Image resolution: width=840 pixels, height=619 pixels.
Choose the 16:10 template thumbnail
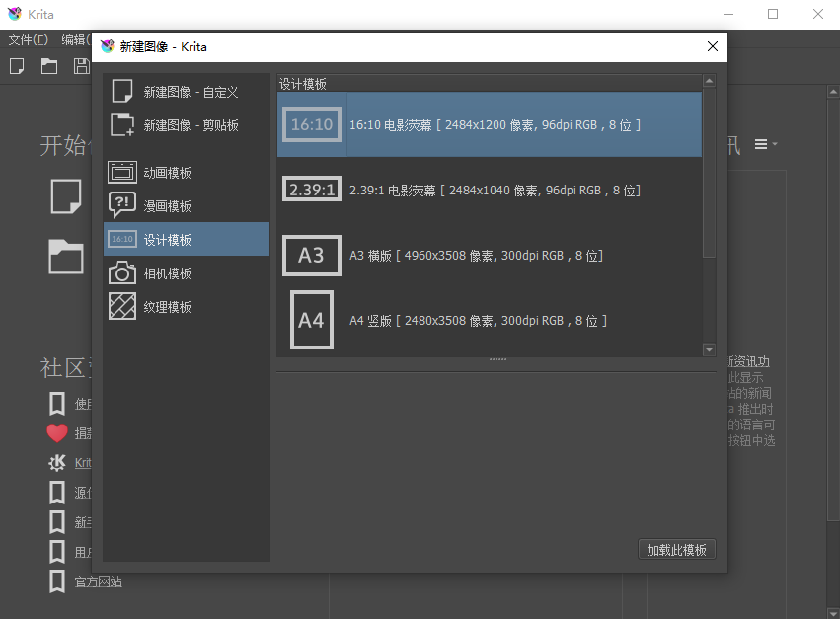[312, 124]
